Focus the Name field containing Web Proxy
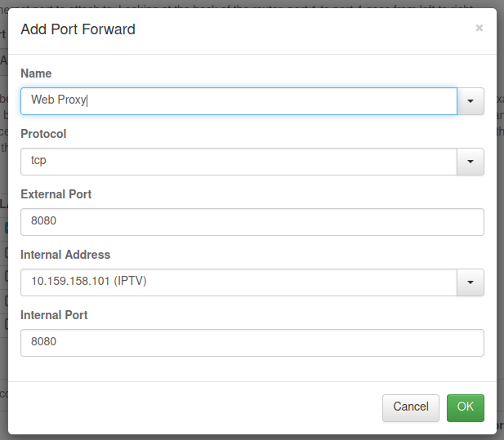This screenshot has width=504, height=440. pos(238,101)
